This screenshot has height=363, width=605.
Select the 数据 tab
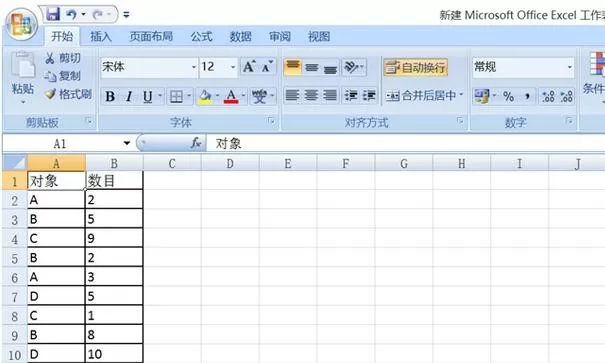tap(240, 37)
